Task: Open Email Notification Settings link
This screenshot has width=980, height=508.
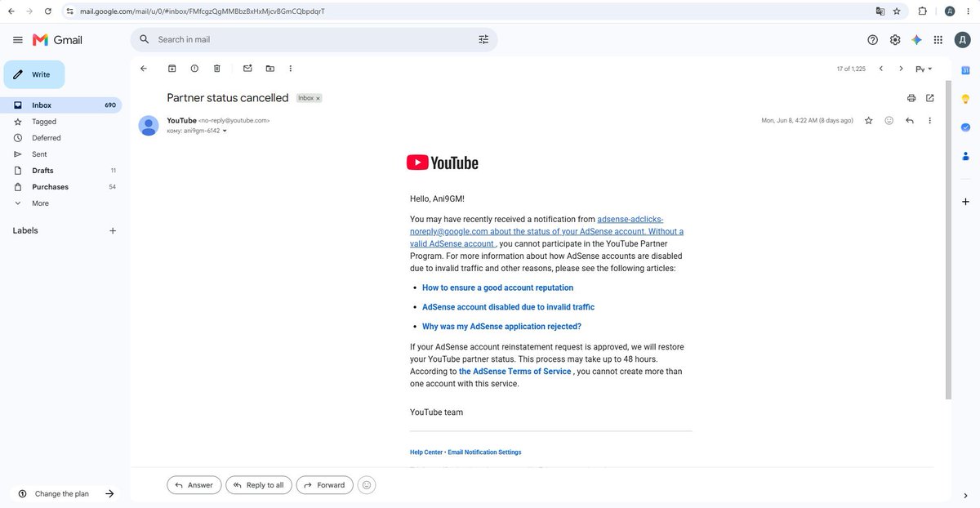Action: coord(484,452)
